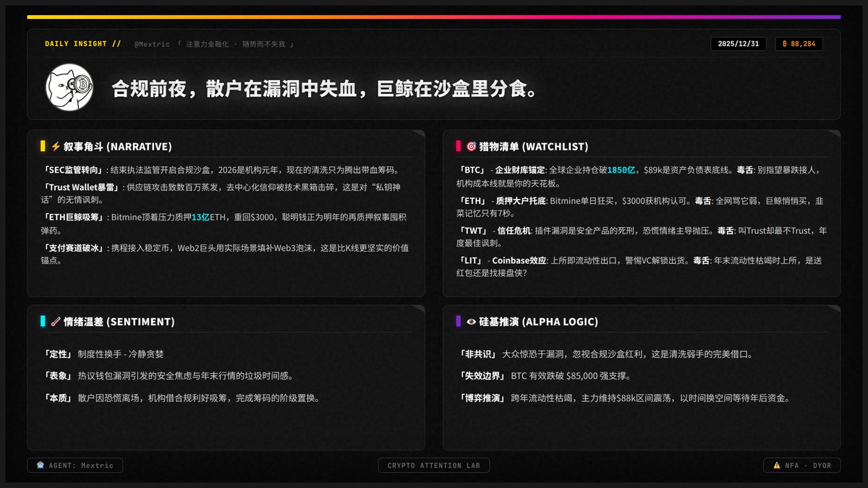Click the 叙事角斗 (NARRATIVE) heading
The width and height of the screenshot is (868, 488).
coord(117,147)
